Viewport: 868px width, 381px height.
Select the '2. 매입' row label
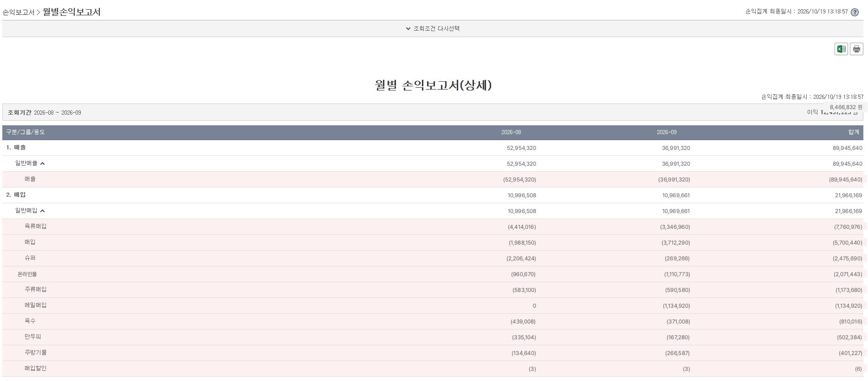[16, 195]
